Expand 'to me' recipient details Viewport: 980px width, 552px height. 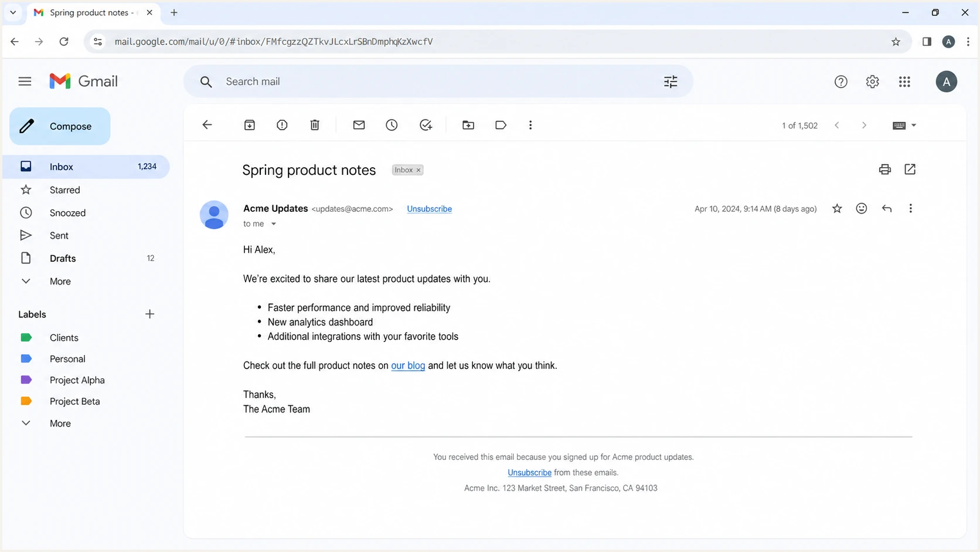point(273,224)
